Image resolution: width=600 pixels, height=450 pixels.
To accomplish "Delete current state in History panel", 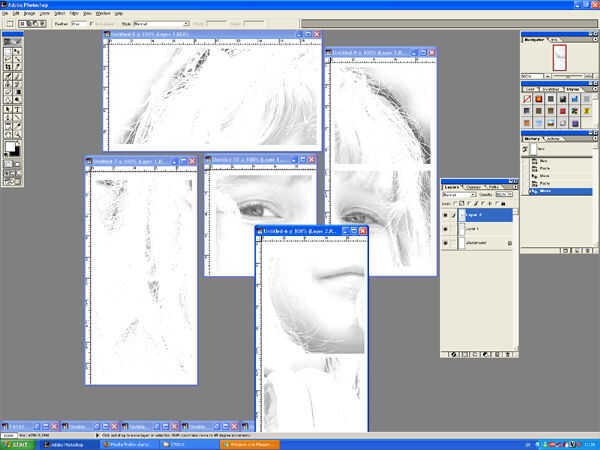I will [x=588, y=251].
